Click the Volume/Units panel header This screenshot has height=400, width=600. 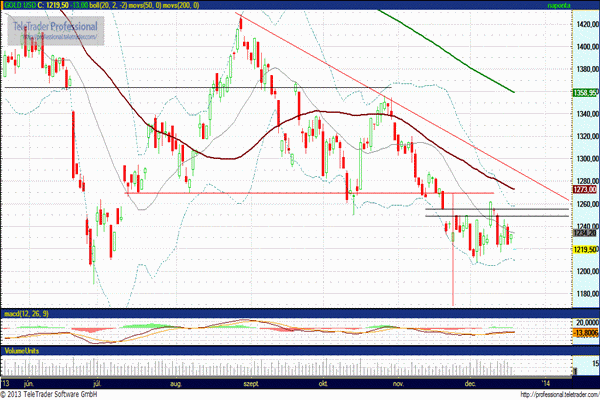tap(22, 351)
